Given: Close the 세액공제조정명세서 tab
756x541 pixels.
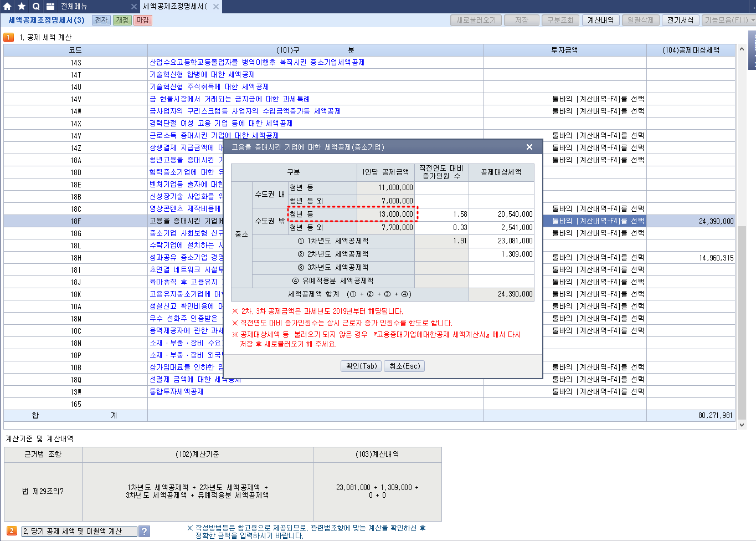Looking at the screenshot, I should (216, 7).
